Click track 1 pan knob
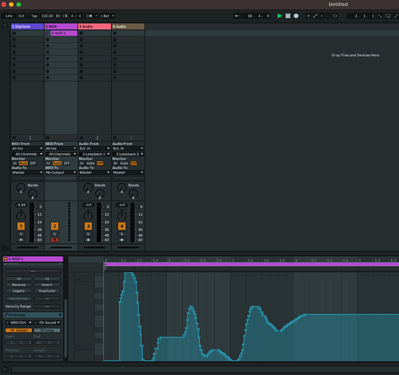This screenshot has height=375, width=399. coord(21,215)
